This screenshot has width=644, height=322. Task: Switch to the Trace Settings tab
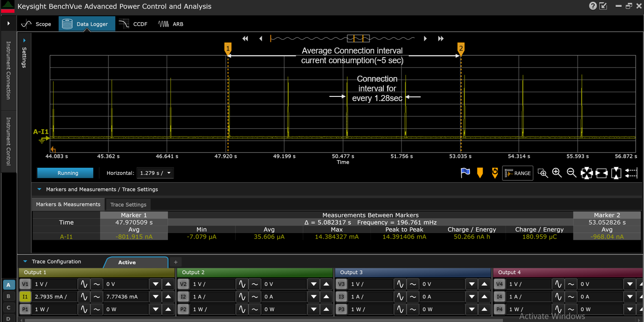(128, 204)
